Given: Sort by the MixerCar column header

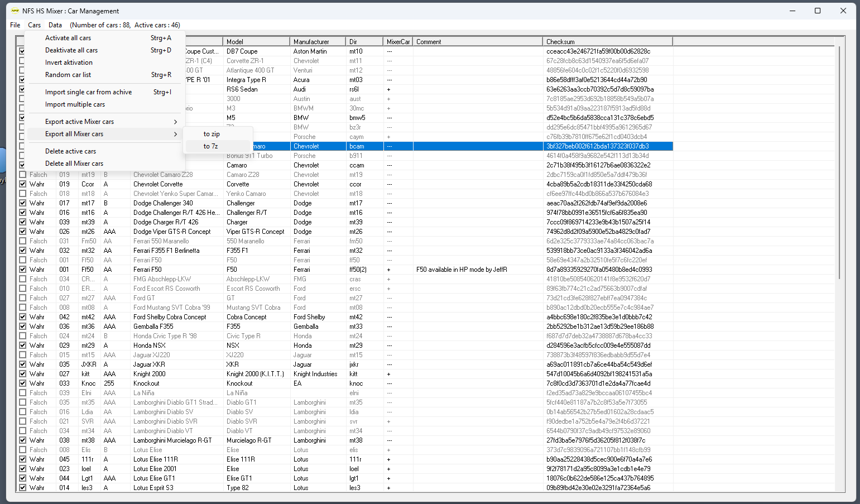Looking at the screenshot, I should tap(398, 42).
